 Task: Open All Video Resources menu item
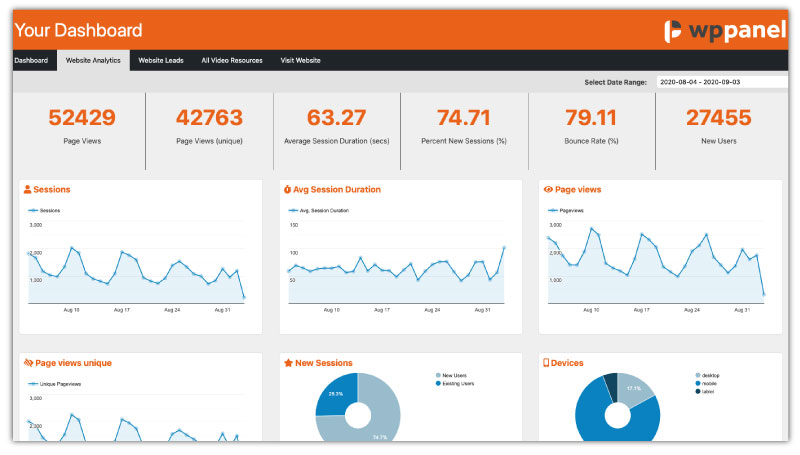pos(232,61)
